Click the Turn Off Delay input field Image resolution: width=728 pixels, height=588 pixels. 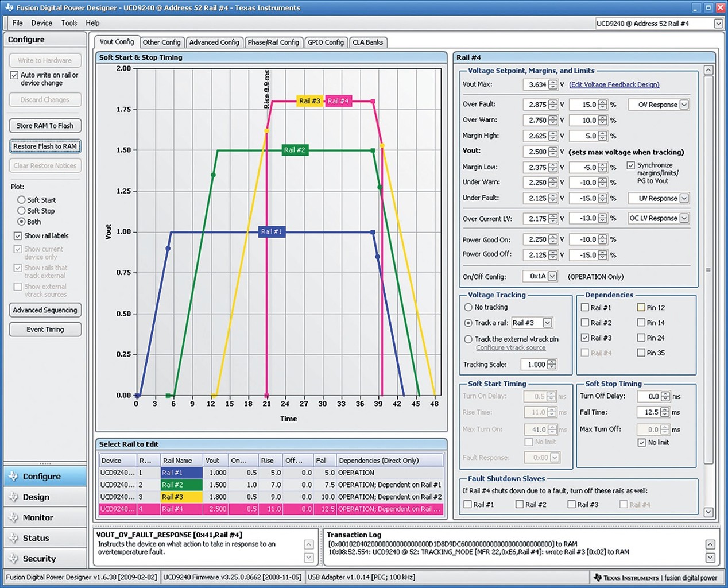point(649,396)
